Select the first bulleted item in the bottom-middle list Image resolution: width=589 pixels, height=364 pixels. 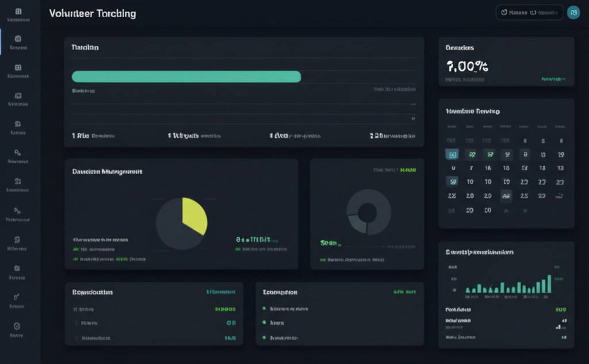pos(289,309)
